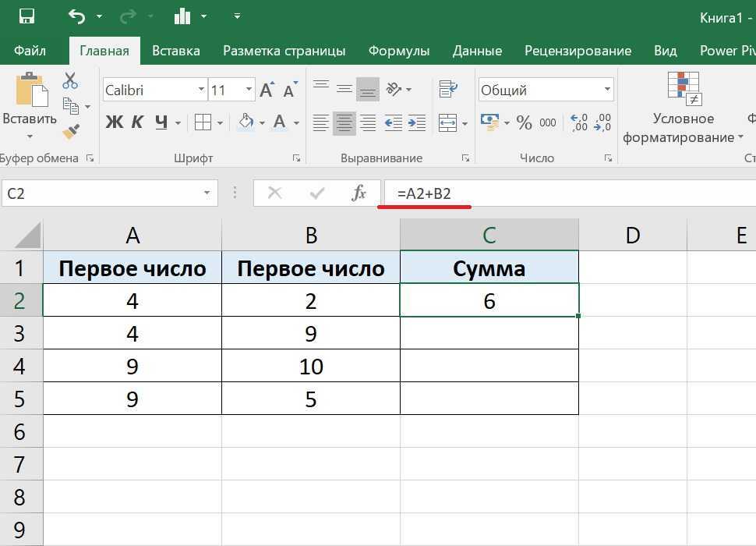The image size is (756, 546).
Task: Apply percent style format
Action: point(524,122)
